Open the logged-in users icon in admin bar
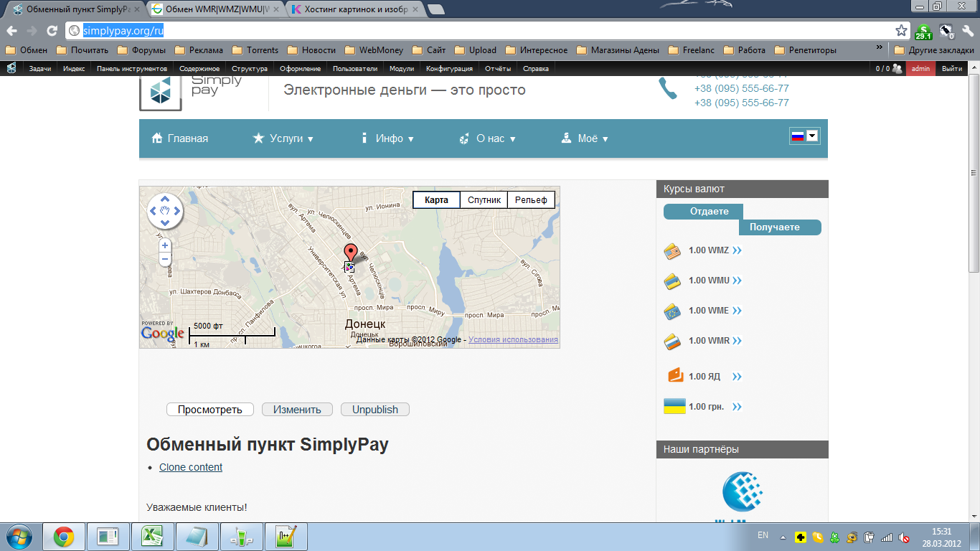Image resolution: width=980 pixels, height=551 pixels. 897,69
